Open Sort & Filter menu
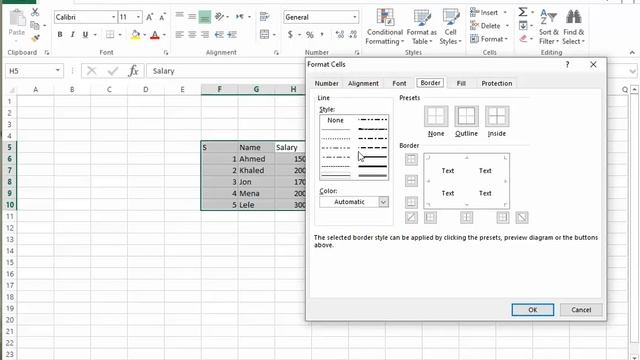The width and height of the screenshot is (640, 360). (548, 27)
